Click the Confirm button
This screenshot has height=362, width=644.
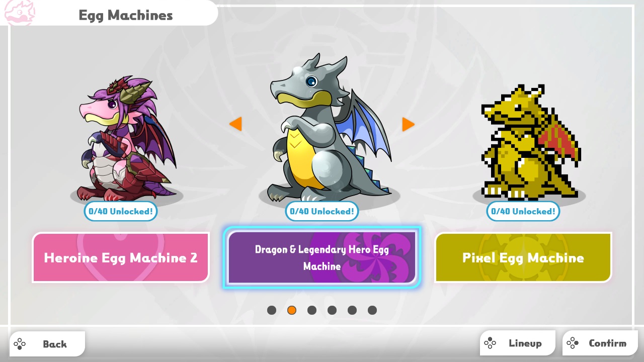point(600,343)
